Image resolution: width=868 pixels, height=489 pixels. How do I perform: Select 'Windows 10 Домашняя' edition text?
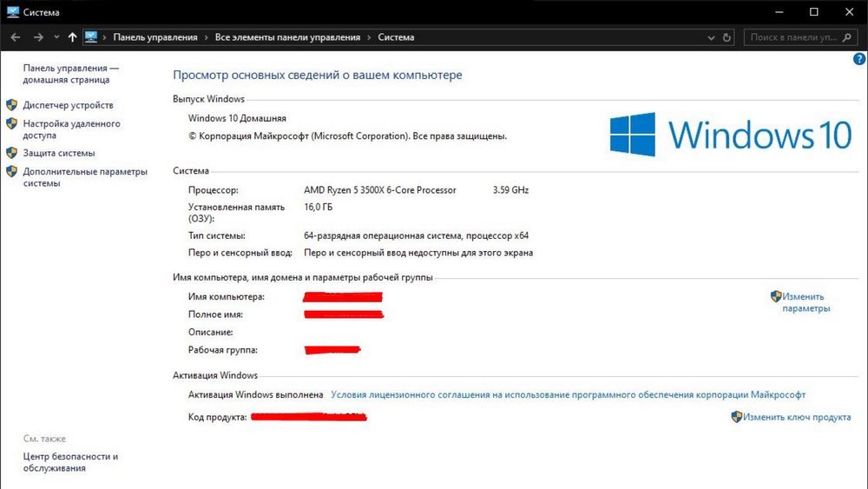[x=237, y=118]
